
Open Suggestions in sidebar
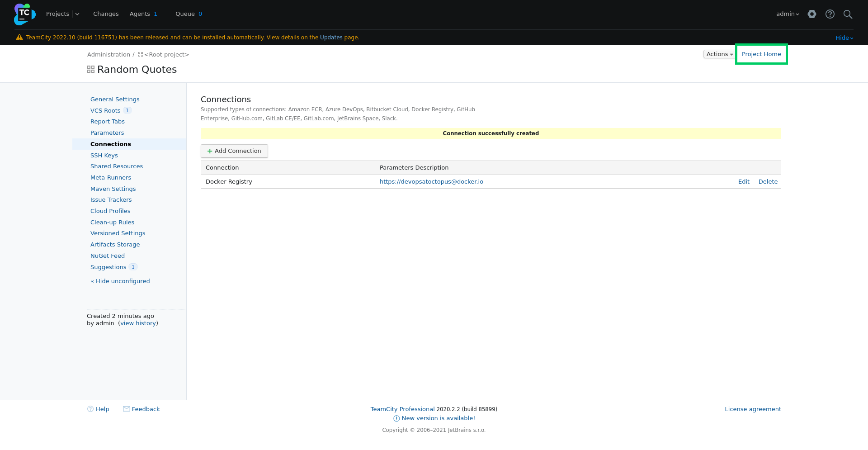108,267
